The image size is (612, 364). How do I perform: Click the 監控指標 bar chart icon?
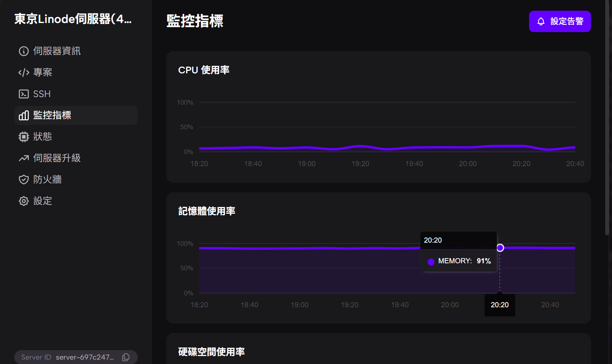pyautogui.click(x=23, y=115)
